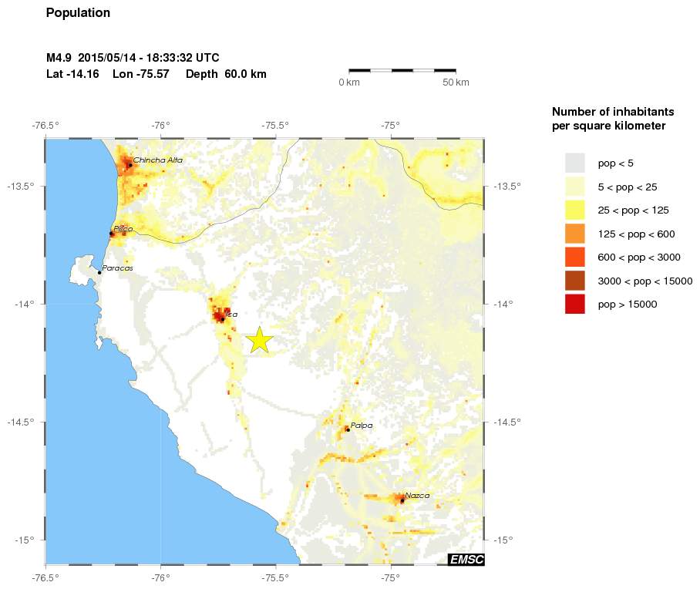Click the 'Population' title text

(78, 13)
